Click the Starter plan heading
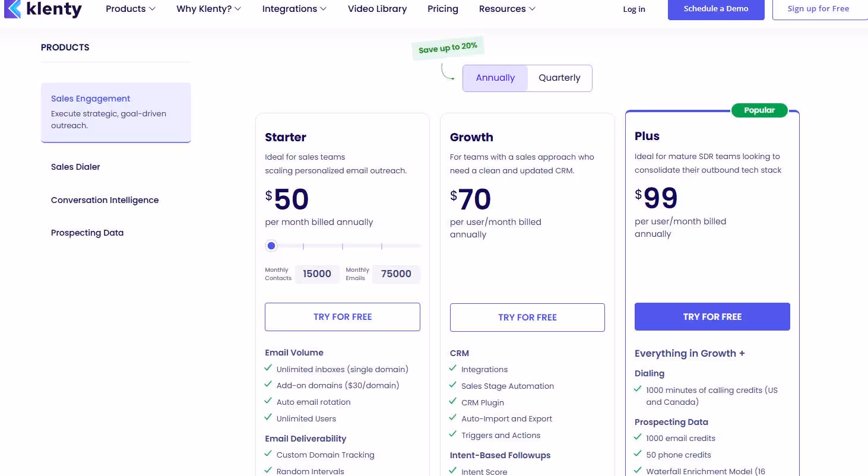The height and width of the screenshot is (476, 868). click(286, 137)
